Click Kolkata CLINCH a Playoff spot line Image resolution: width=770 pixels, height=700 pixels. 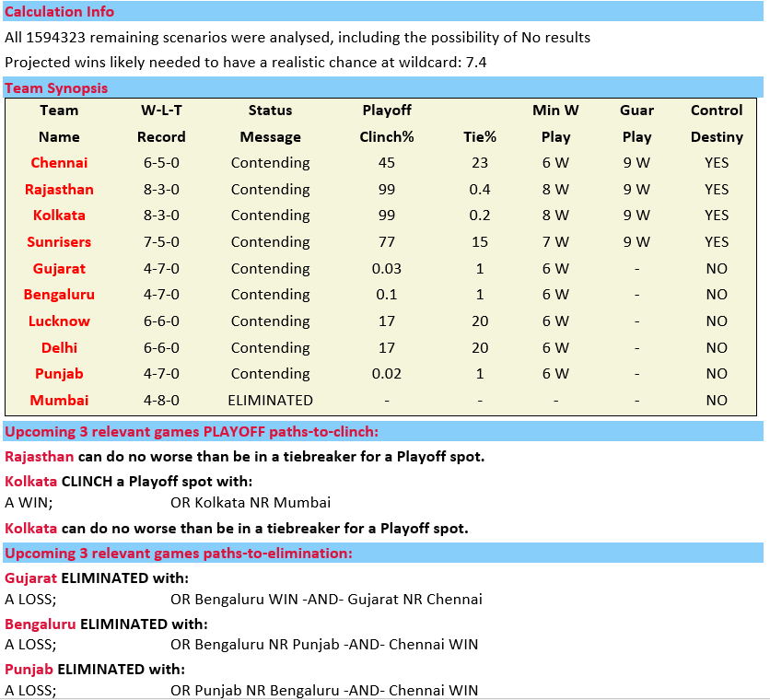tap(128, 481)
